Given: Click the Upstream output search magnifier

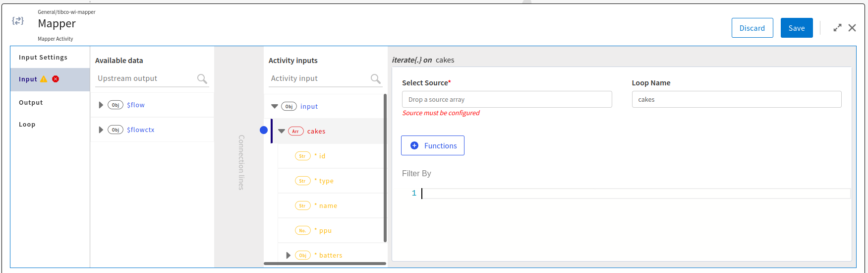Looking at the screenshot, I should click(202, 78).
